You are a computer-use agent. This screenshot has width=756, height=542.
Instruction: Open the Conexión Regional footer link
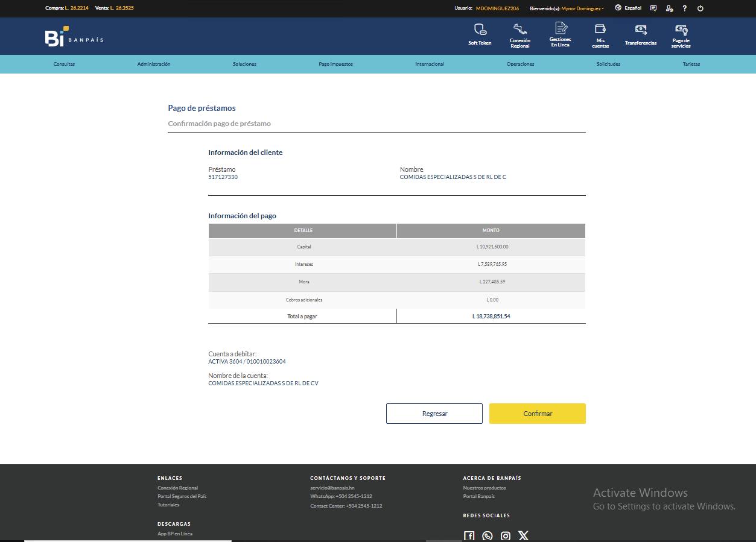point(177,488)
